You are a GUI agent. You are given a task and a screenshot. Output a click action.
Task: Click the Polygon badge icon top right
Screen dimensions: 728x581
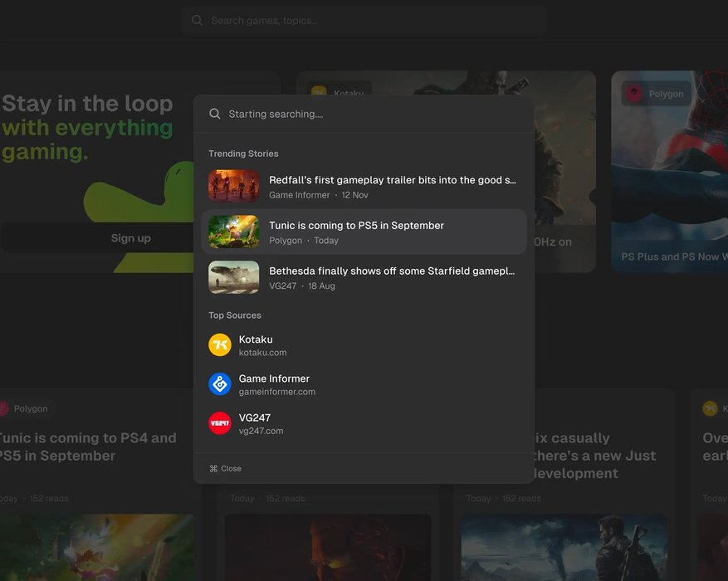(x=635, y=94)
